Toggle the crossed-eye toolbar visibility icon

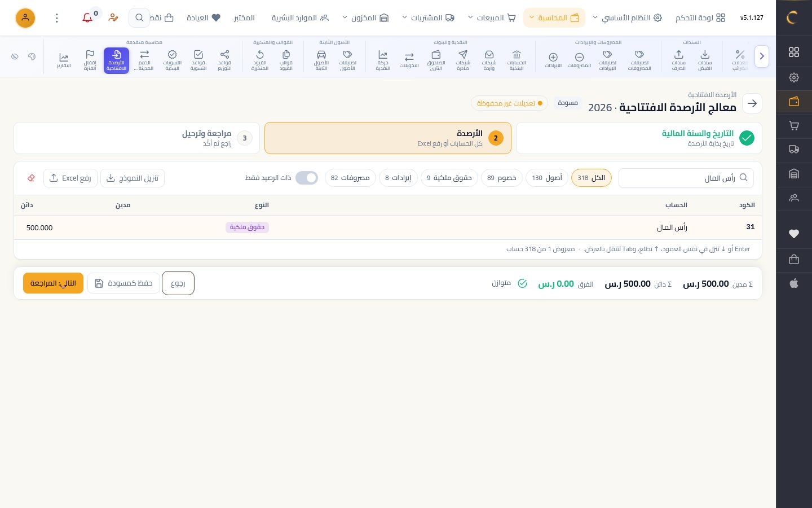click(x=15, y=56)
